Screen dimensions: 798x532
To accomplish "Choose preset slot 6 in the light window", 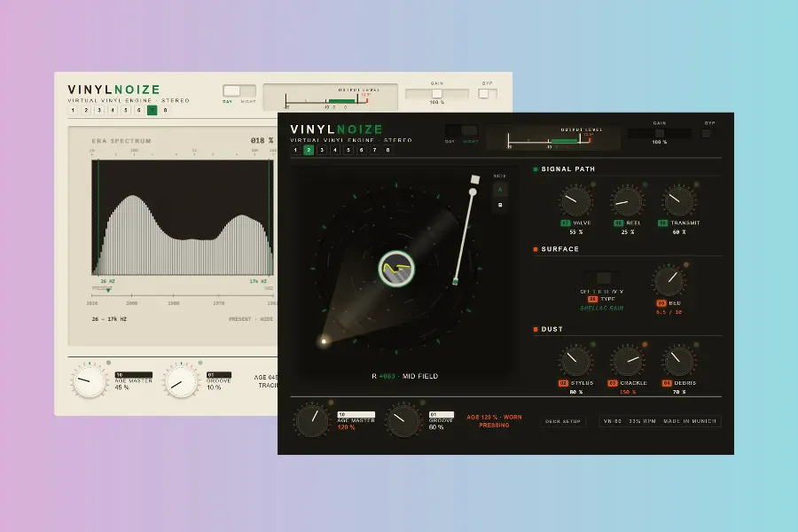I will [139, 110].
